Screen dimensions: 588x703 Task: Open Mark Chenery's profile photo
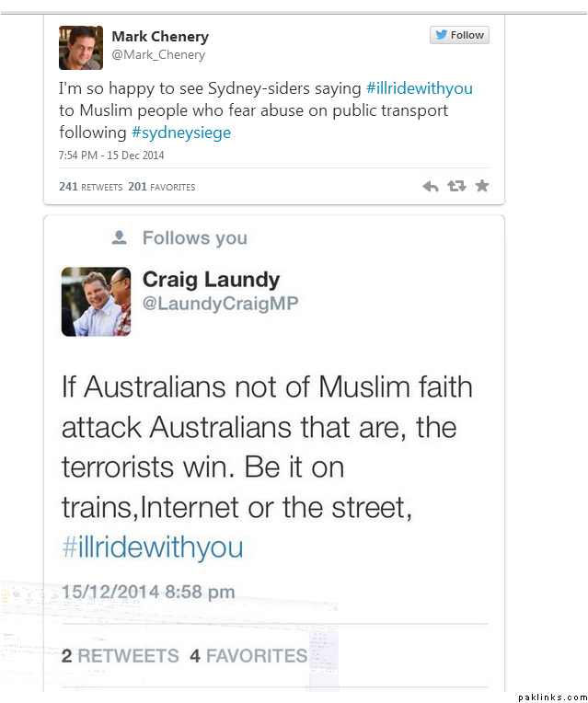(x=81, y=48)
